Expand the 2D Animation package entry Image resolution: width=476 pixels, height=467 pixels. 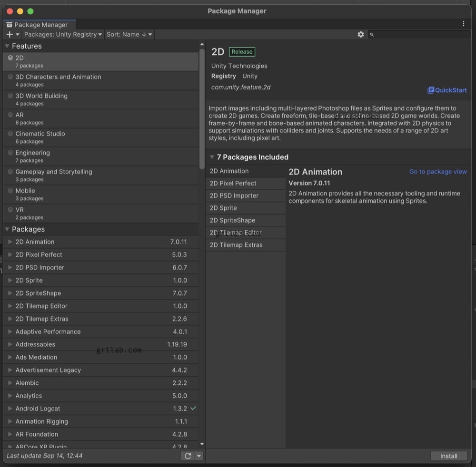coord(10,242)
